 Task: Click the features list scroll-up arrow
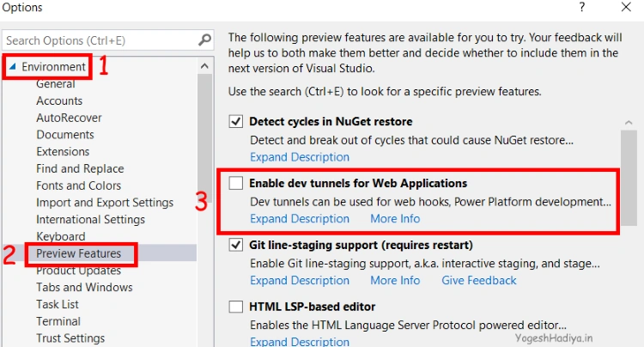point(628,122)
